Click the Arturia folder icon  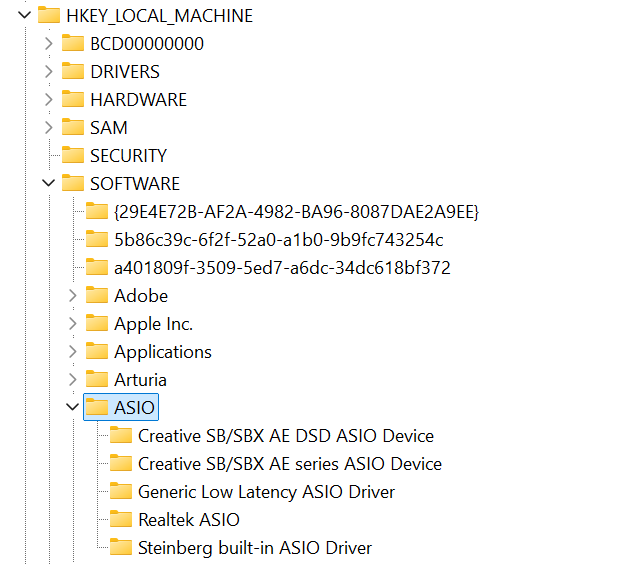96,380
